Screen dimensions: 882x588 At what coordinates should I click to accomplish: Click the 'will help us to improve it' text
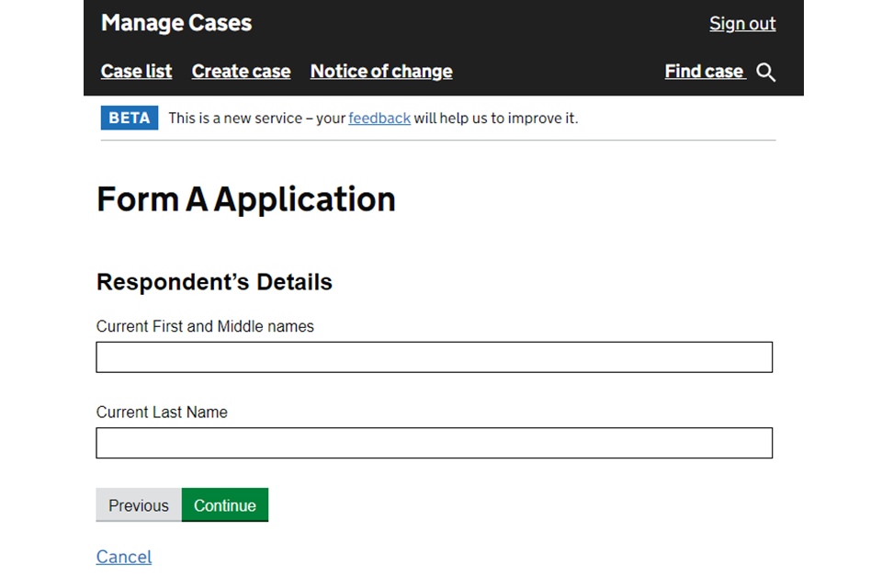point(495,119)
